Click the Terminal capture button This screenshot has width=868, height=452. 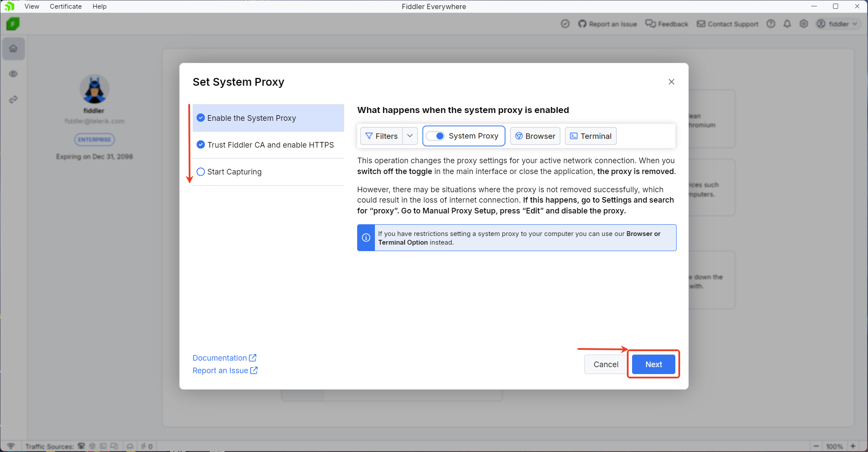[x=590, y=136]
